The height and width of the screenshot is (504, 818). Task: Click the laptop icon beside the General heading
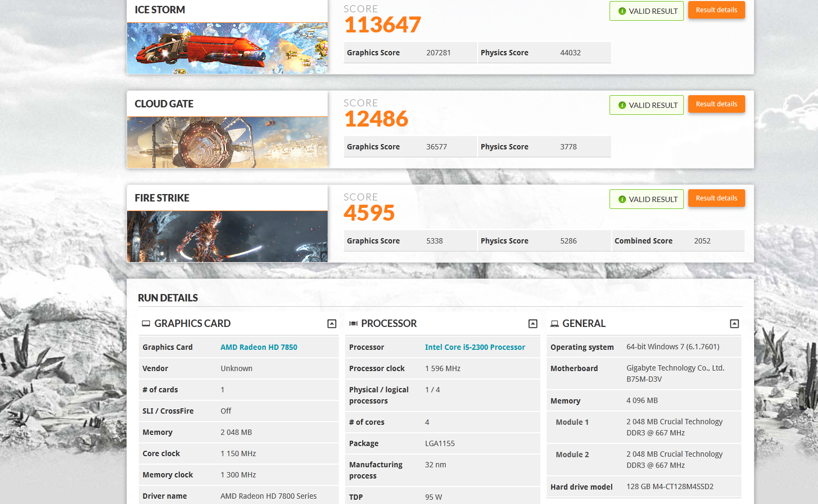coord(554,324)
